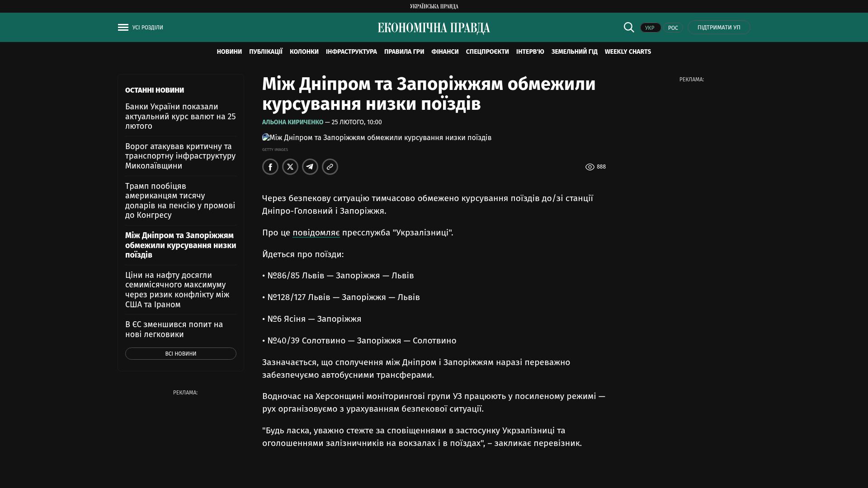Image resolution: width=868 pixels, height=488 pixels.
Task: Click the Економічна правда logo
Action: (x=434, y=28)
